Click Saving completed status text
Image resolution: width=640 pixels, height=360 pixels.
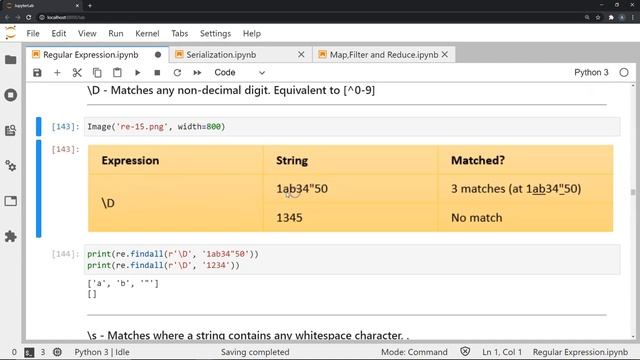click(x=255, y=352)
